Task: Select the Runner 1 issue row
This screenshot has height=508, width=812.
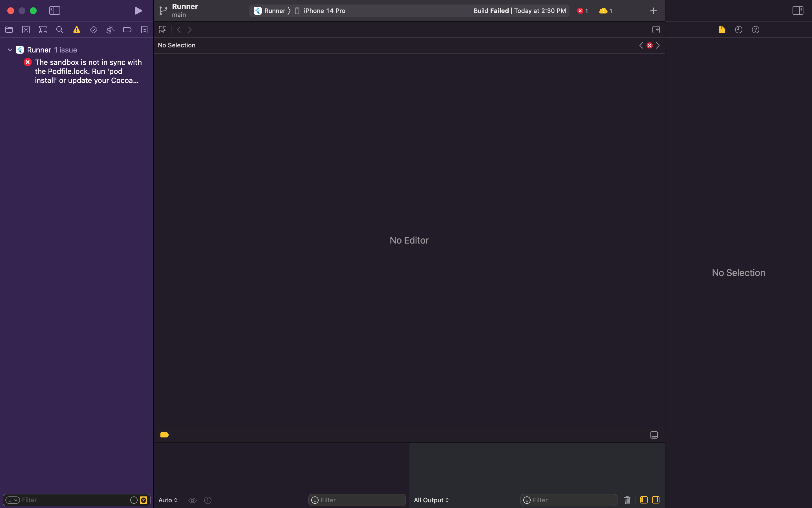Action: tap(77, 50)
